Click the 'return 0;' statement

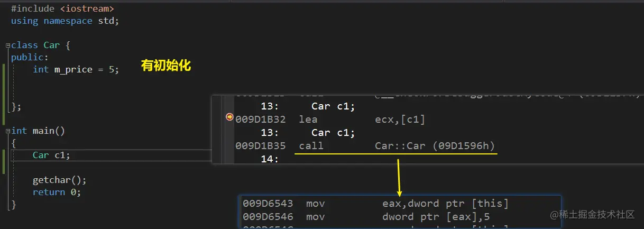point(57,192)
